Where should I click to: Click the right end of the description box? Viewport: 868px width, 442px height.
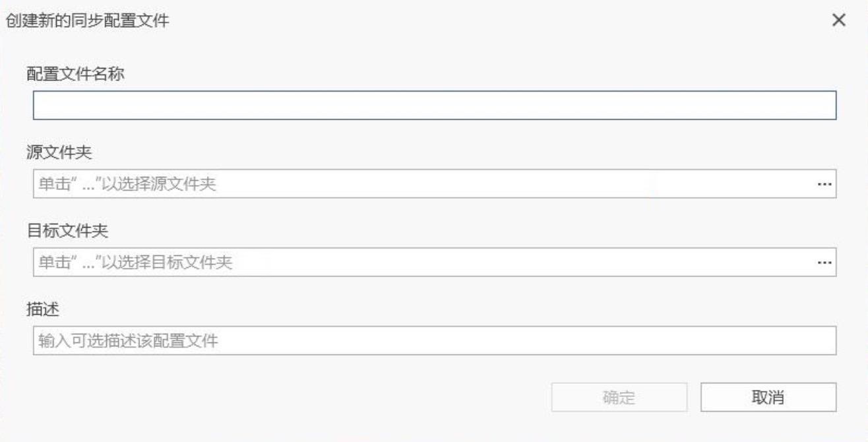point(818,341)
